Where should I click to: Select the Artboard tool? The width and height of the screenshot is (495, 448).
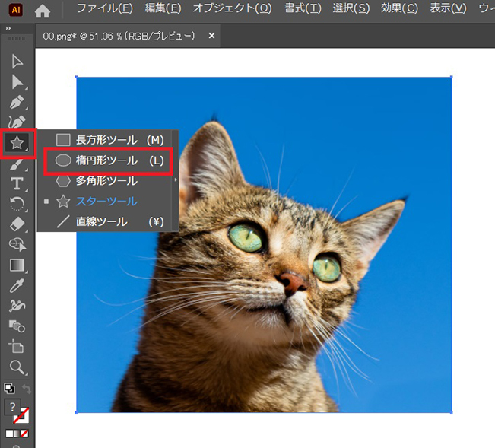[x=17, y=347]
